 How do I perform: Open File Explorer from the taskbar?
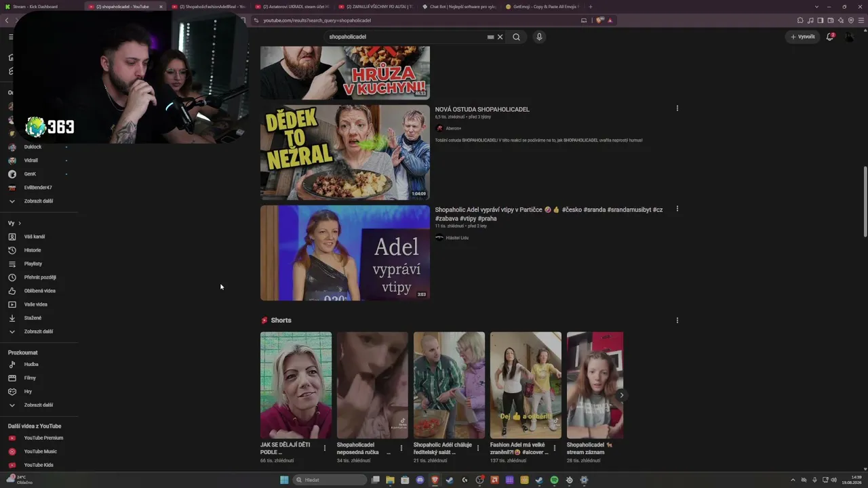coord(390,480)
